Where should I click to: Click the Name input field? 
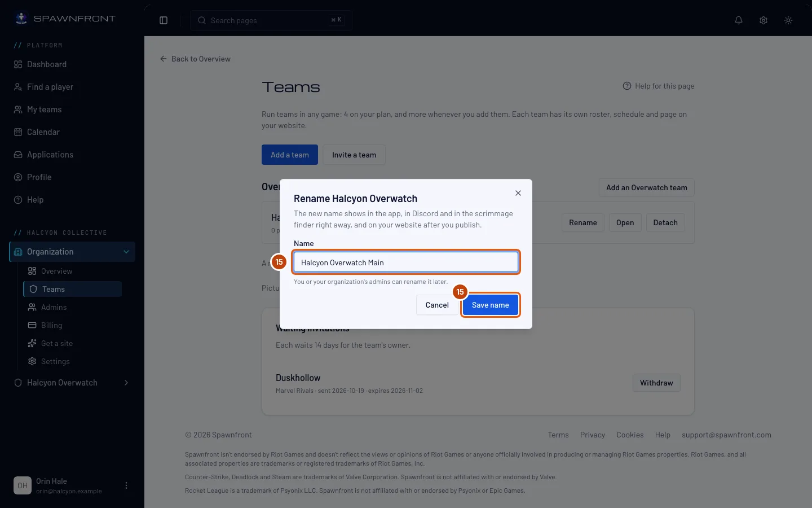406,262
